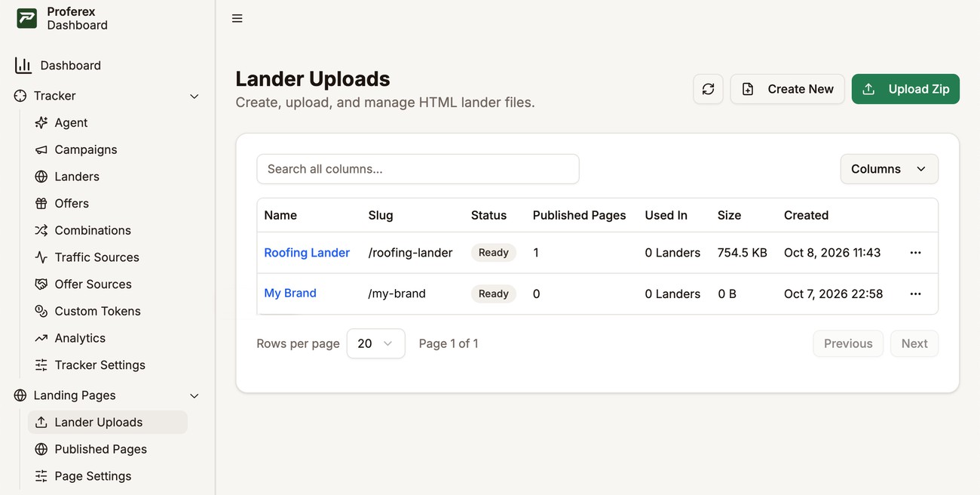Toggle the sidebar with hamburger icon

point(237,18)
